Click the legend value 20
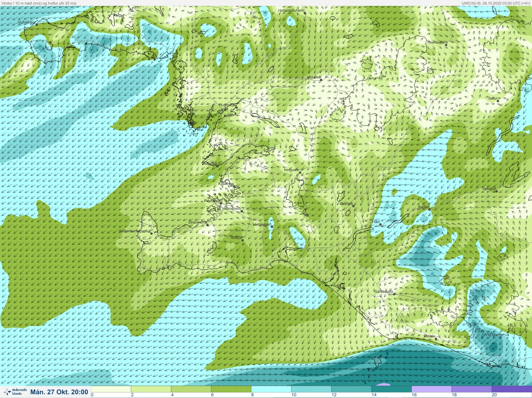Screen dimensions: 532x398 click(494, 395)
